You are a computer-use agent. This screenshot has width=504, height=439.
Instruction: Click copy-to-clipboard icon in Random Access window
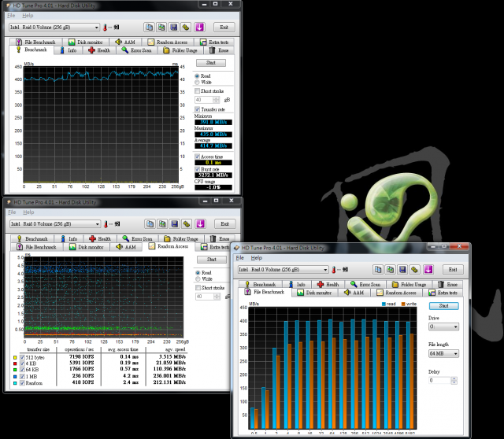point(150,224)
